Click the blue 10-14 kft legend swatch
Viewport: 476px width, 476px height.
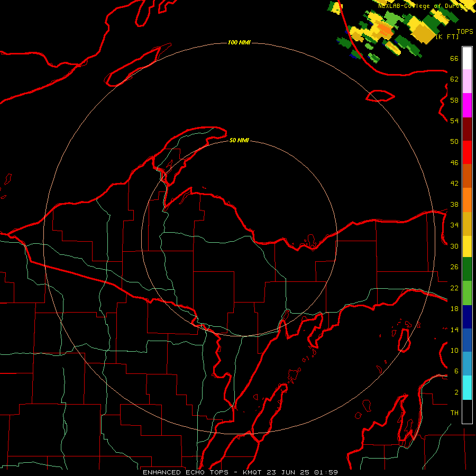(x=467, y=340)
